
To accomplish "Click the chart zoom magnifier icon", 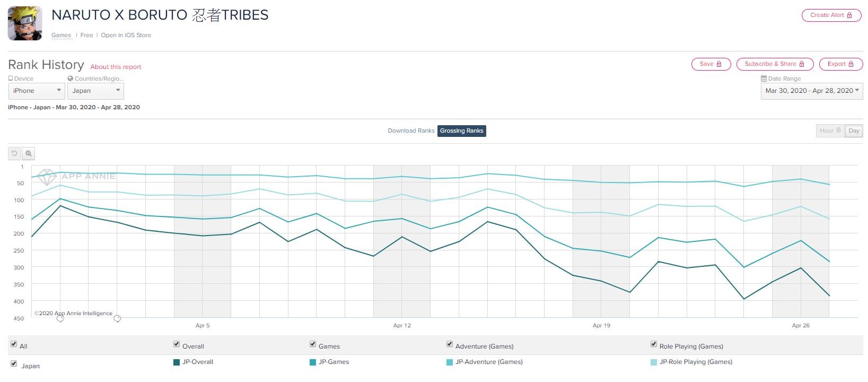I will coord(29,153).
